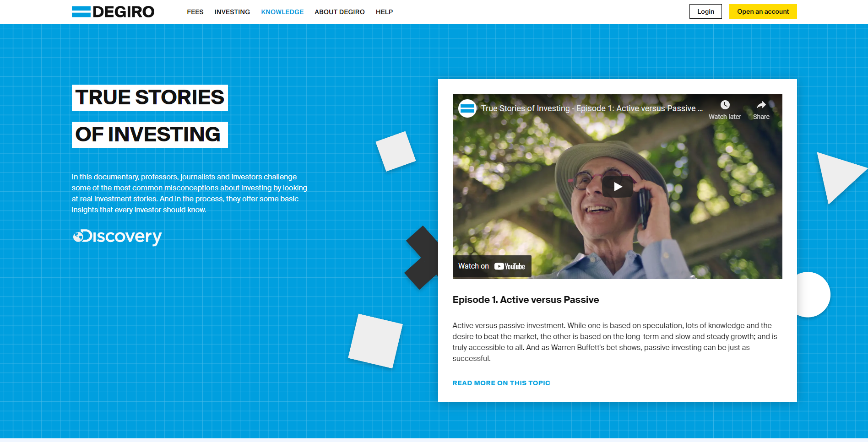Open the FEES menu item
The image size is (868, 442).
coord(195,12)
